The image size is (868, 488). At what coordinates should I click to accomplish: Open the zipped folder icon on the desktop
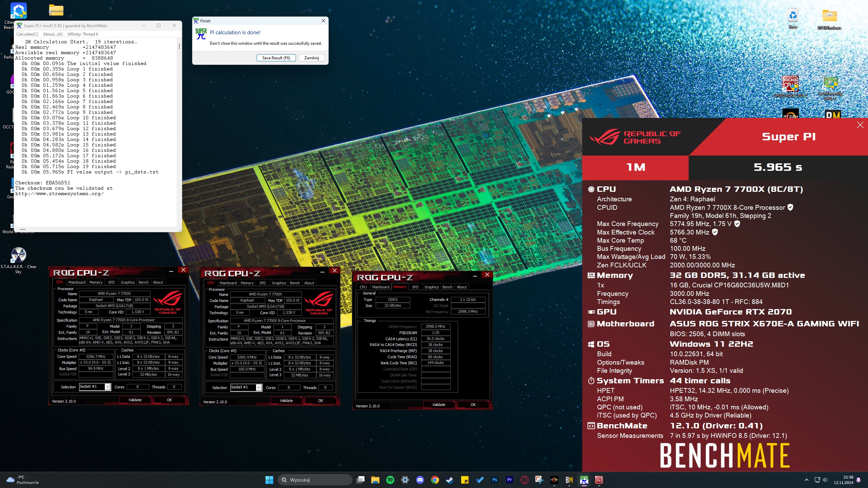(56, 10)
